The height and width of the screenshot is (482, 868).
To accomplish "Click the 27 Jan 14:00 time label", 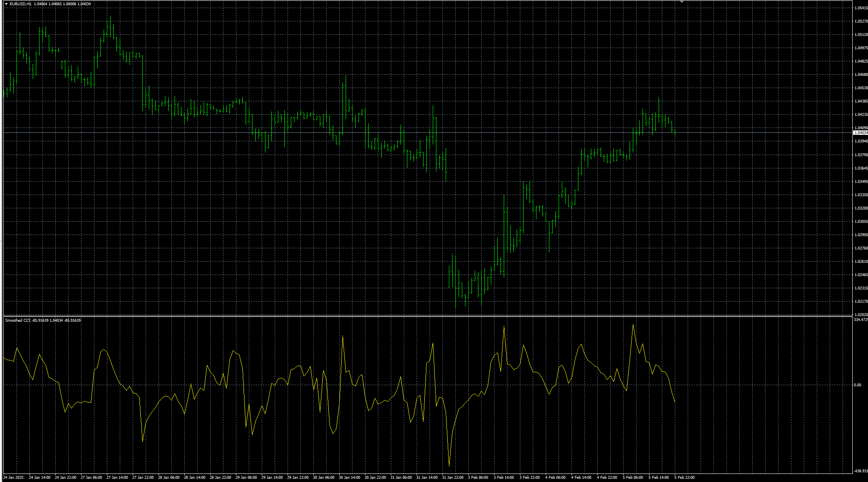I will 117,478.
